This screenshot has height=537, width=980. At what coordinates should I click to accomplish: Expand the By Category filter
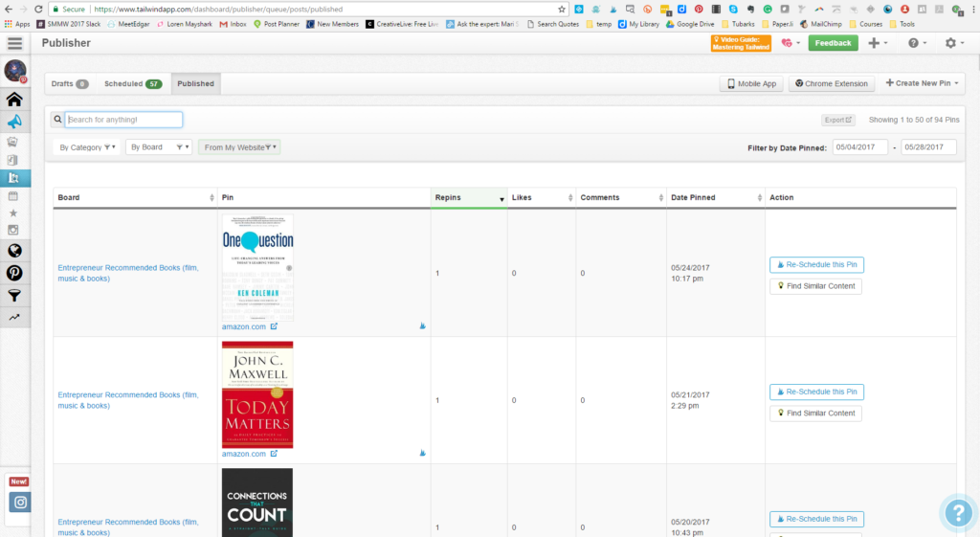[87, 147]
